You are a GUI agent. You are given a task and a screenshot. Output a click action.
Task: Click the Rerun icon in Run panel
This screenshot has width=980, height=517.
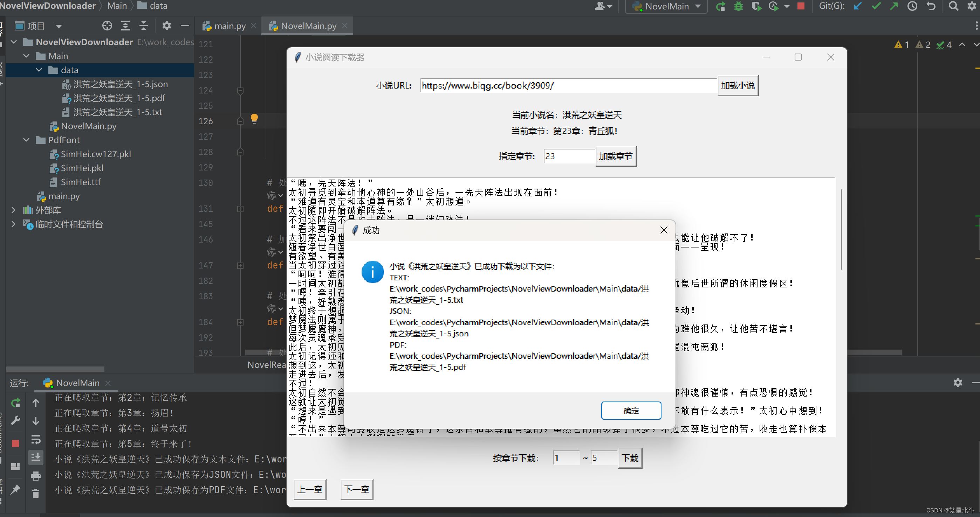pyautogui.click(x=16, y=403)
